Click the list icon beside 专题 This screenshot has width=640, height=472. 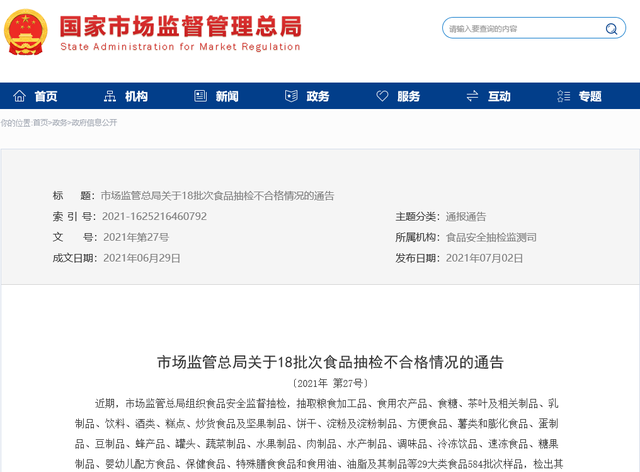(x=564, y=96)
